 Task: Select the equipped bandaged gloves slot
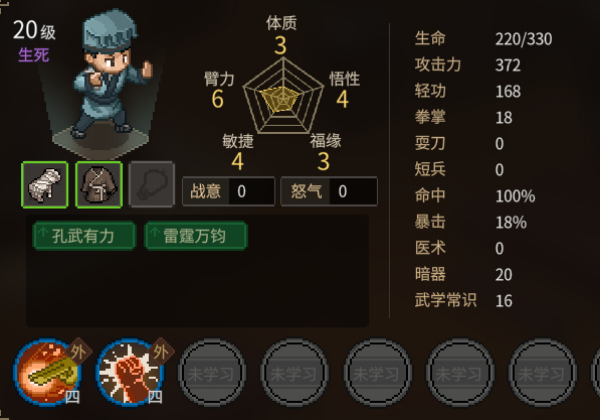45,185
